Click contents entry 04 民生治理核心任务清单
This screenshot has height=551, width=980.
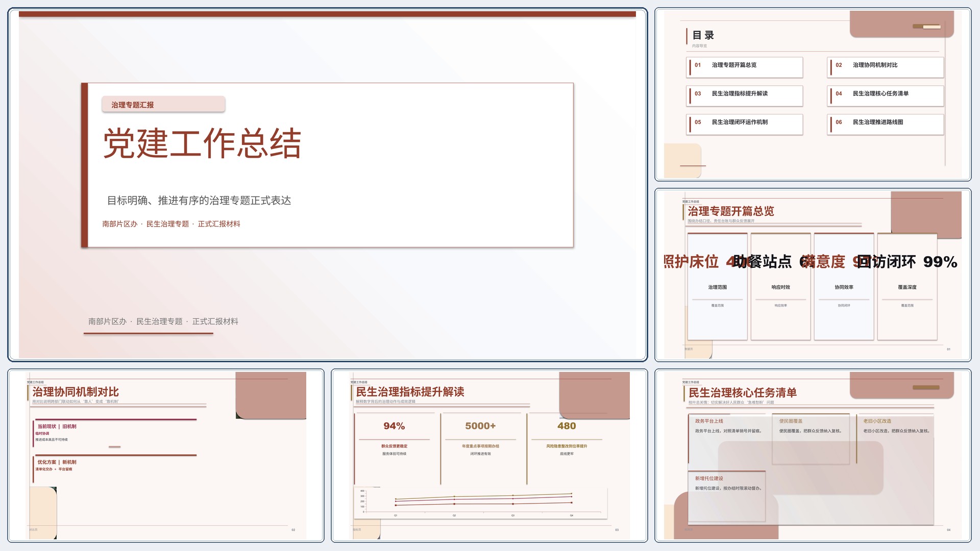(x=885, y=95)
